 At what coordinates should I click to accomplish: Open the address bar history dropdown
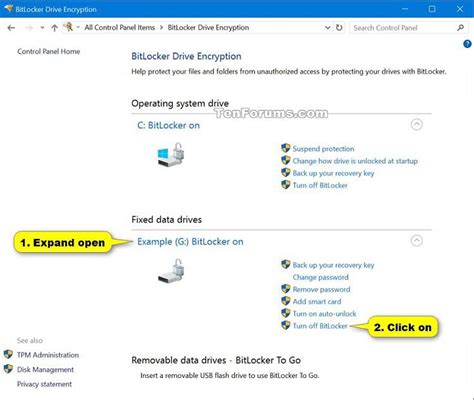[328, 28]
